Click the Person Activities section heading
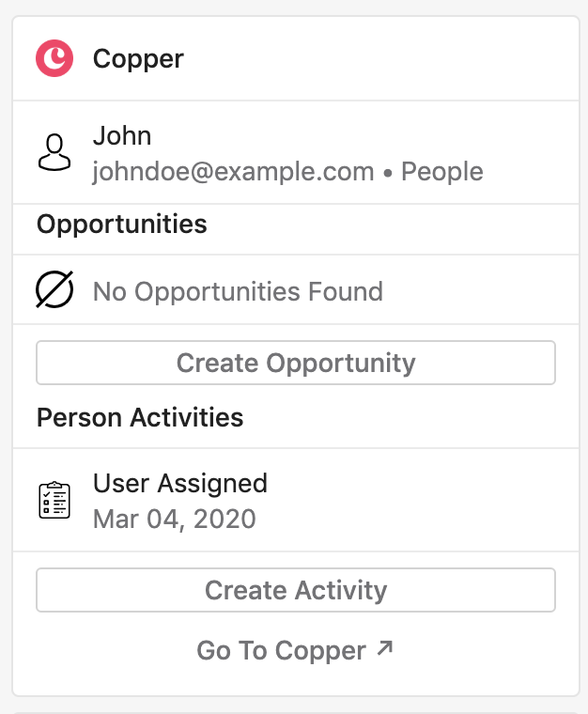 tap(140, 417)
